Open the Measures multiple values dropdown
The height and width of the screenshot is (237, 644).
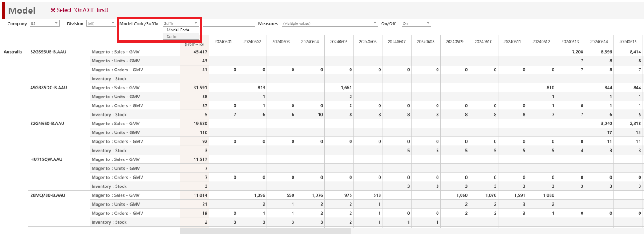point(329,23)
